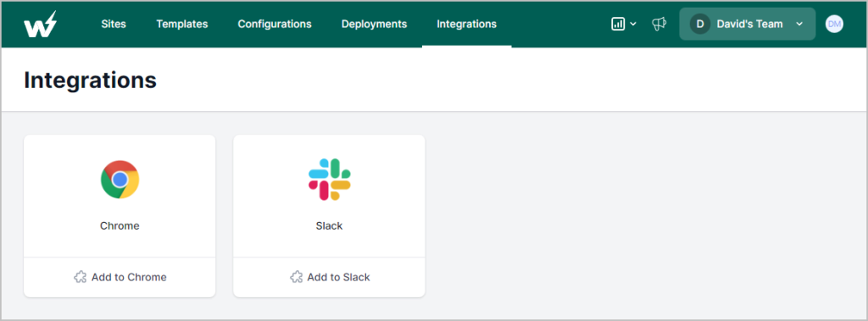Click Add to Slack button
Image resolution: width=868 pixels, height=321 pixels.
tap(330, 277)
